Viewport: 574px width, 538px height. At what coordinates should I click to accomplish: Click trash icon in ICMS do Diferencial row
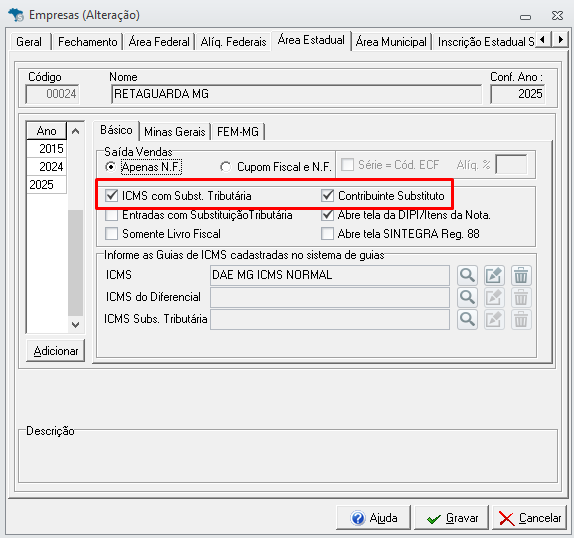coord(521,297)
